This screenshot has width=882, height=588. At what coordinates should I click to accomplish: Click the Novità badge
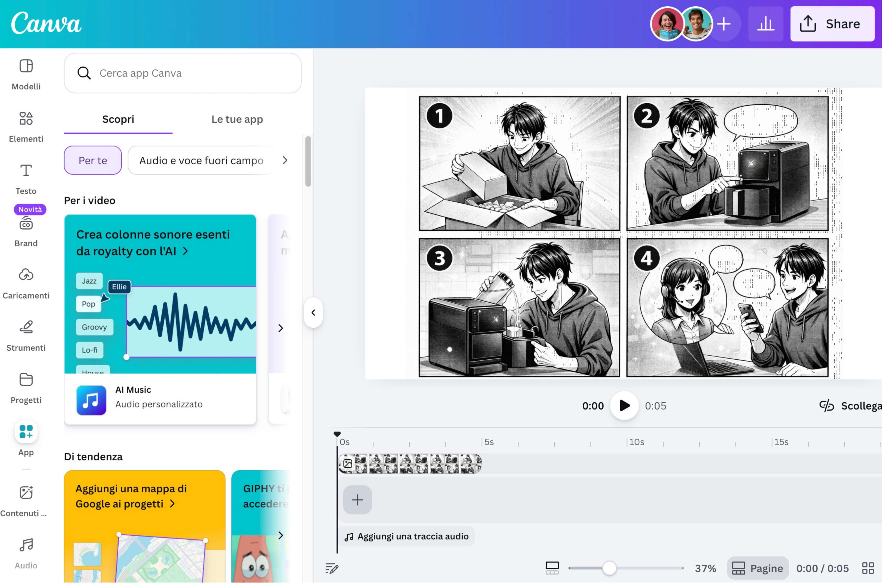(x=30, y=209)
